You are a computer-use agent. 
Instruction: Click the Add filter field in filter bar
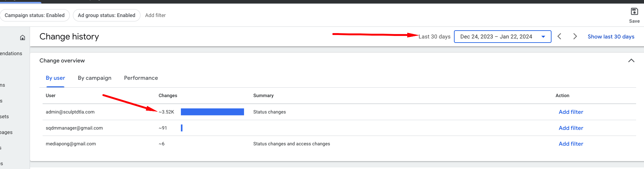[x=155, y=15]
